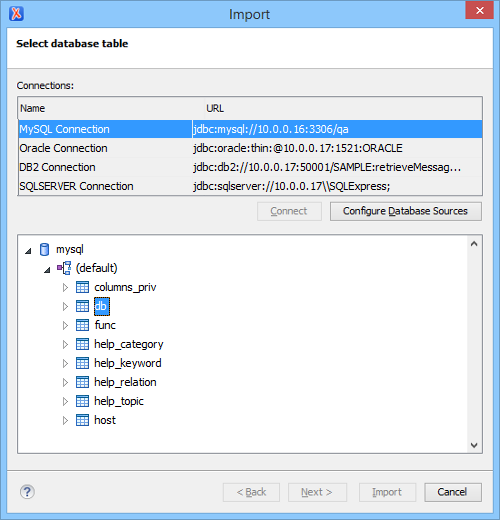Open help with the question mark icon

point(27,492)
